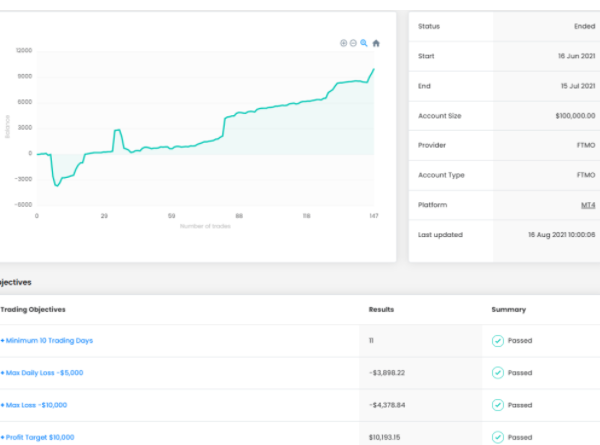Viewport: 600px width, 445px height.
Task: Activate the selection zoom magnifier tool
Action: (x=364, y=43)
